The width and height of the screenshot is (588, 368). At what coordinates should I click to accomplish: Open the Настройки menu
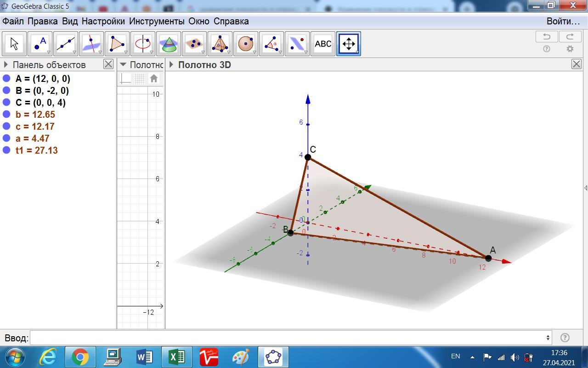pos(103,21)
